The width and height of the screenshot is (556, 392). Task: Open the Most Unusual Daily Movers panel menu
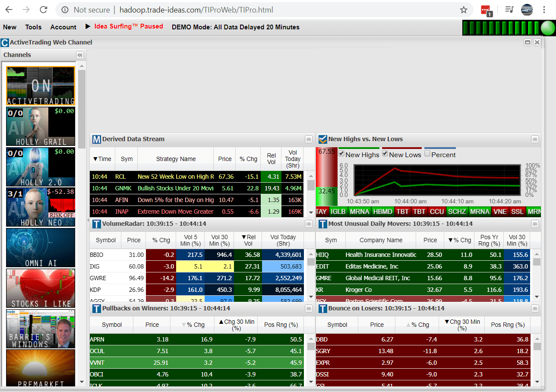[534, 224]
